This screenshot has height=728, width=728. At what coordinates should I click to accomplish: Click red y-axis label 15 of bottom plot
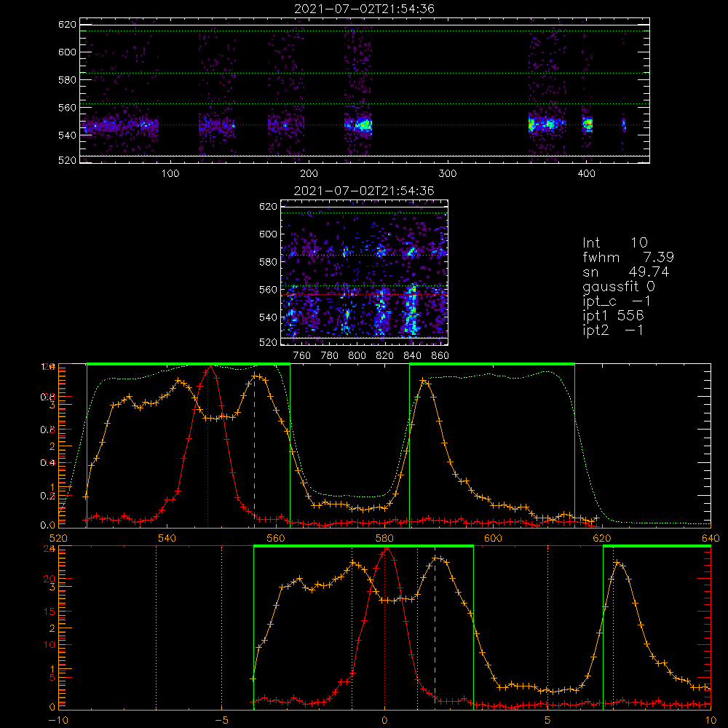point(50,612)
